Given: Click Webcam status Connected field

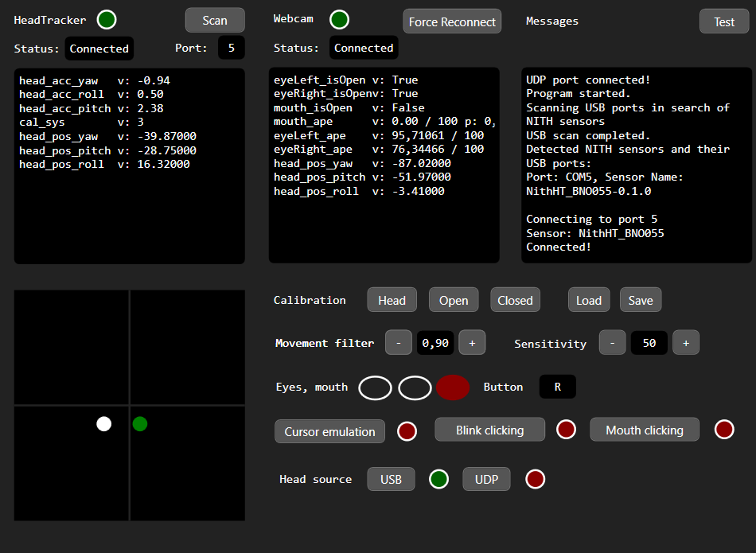Looking at the screenshot, I should (x=364, y=48).
